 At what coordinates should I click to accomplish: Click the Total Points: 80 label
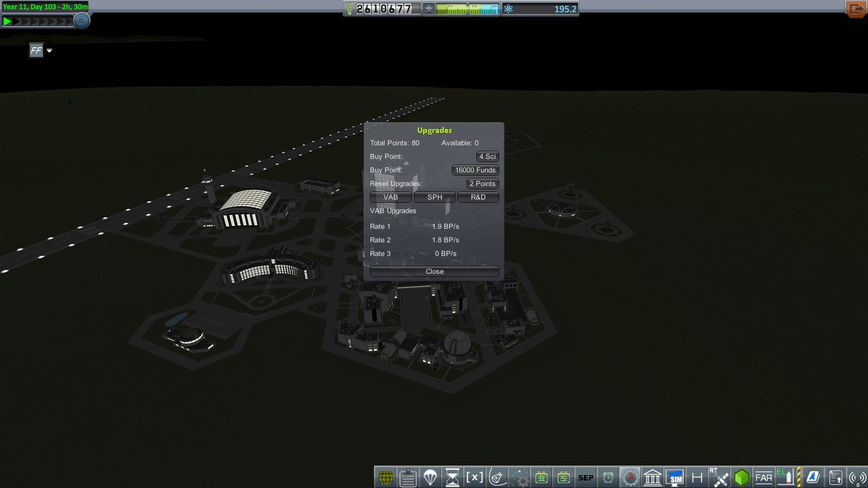pyautogui.click(x=394, y=143)
